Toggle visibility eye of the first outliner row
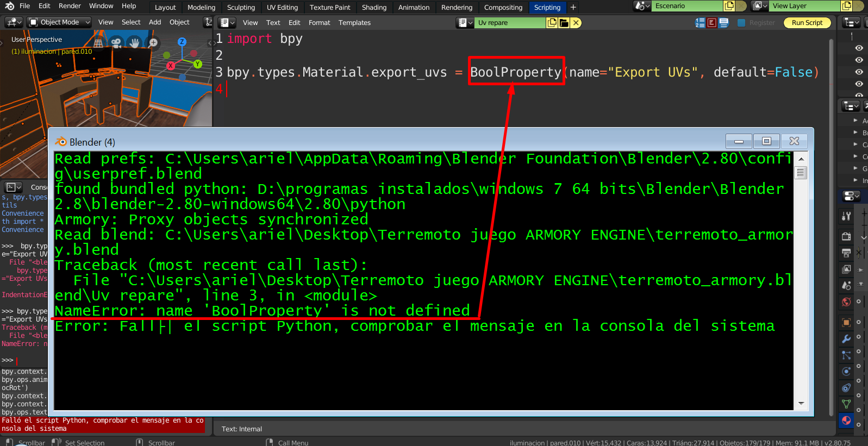 (x=859, y=48)
